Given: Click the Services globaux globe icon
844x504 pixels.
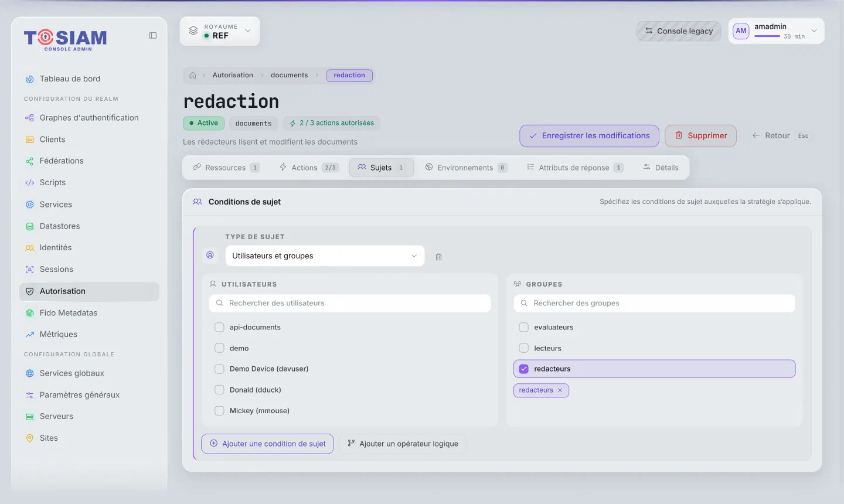Looking at the screenshot, I should (x=30, y=373).
